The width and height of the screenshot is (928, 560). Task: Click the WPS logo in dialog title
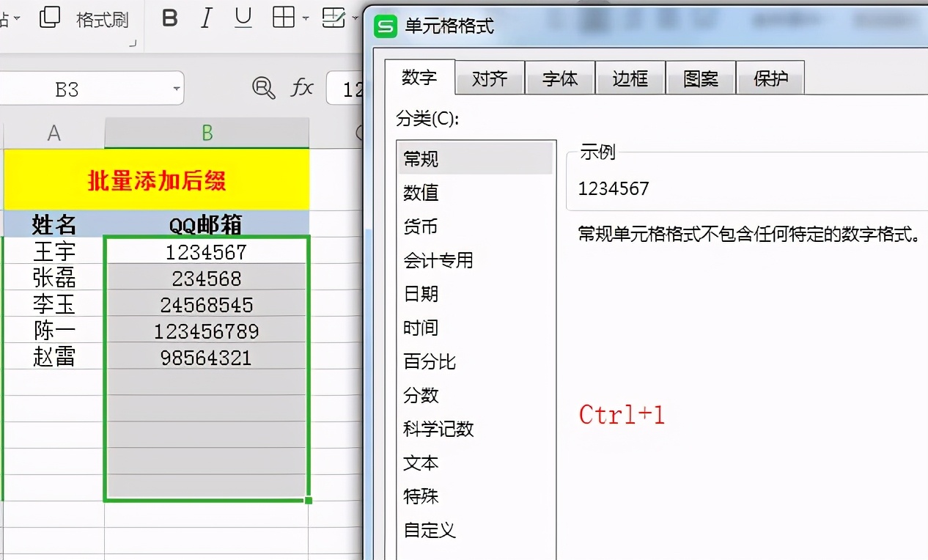click(x=385, y=26)
